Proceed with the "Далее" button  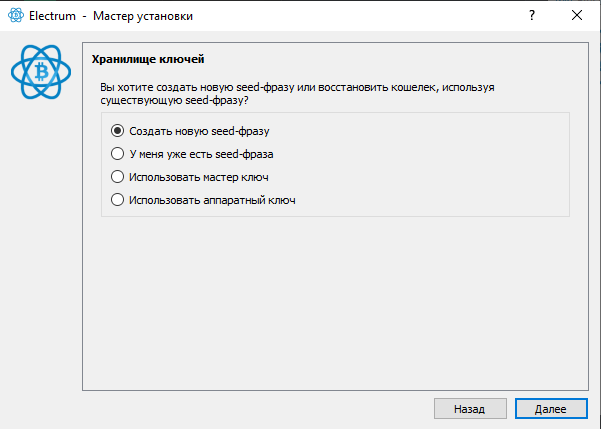(550, 409)
